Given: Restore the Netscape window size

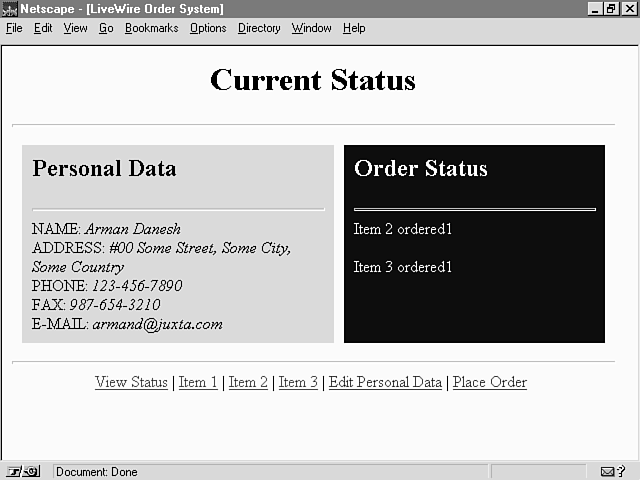Looking at the screenshot, I should (613, 9).
